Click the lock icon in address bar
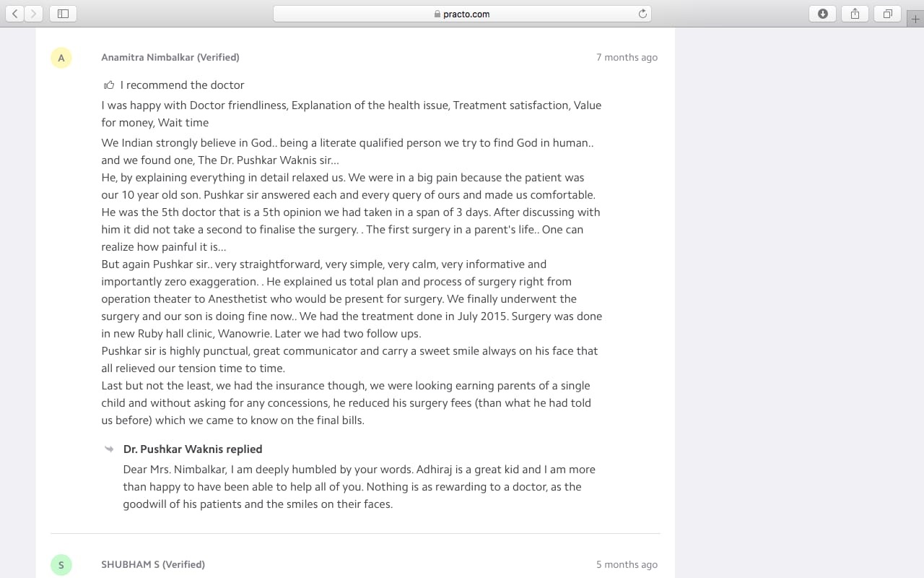The width and height of the screenshot is (924, 578). tap(437, 14)
